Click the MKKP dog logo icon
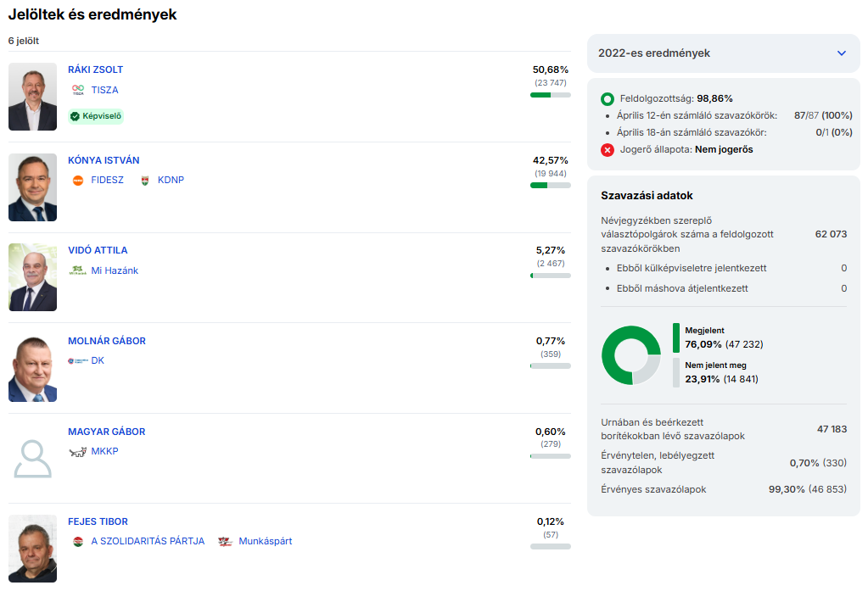The height and width of the screenshot is (591, 868). tap(78, 452)
